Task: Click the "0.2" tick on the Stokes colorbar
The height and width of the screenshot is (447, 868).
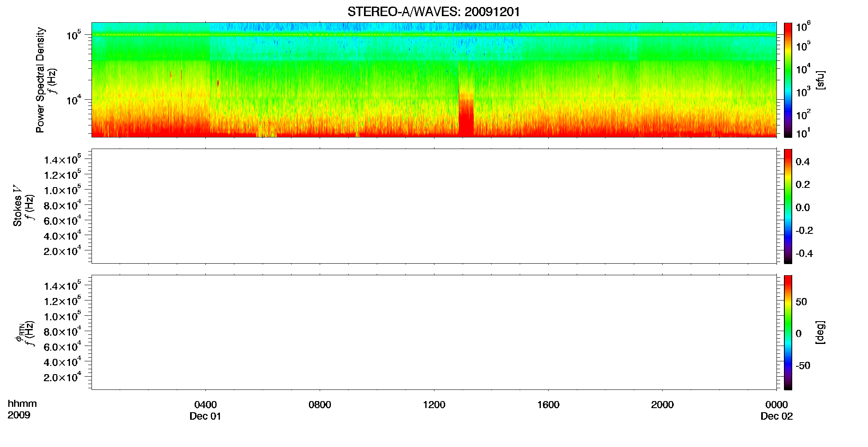Action: (x=803, y=185)
